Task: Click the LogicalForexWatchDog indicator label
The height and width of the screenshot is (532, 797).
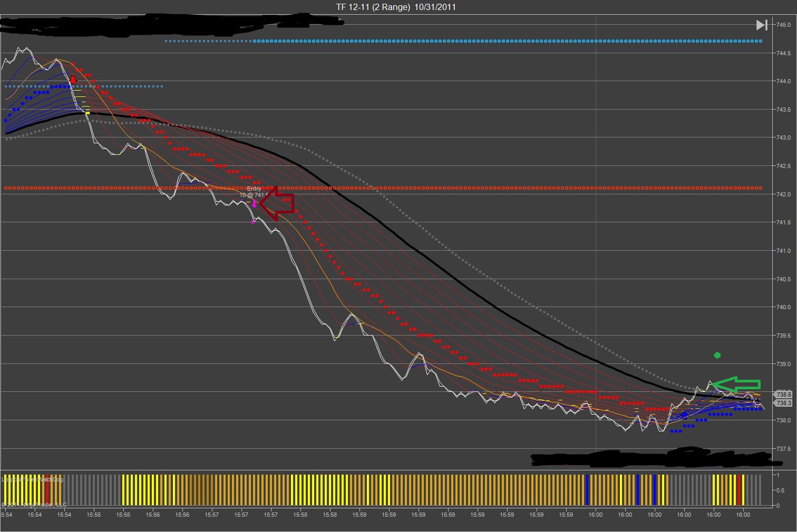Action: tap(32, 479)
